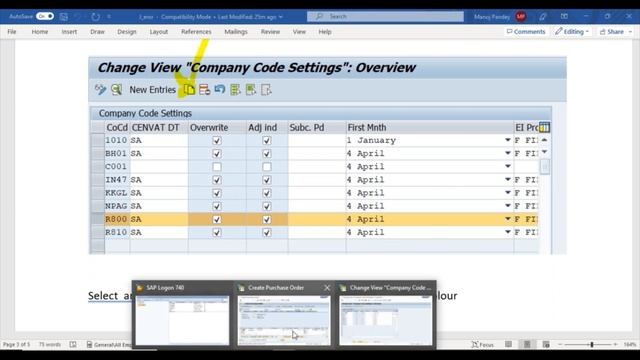This screenshot has height=360, width=640.
Task: Select the row selector for R800
Action: (x=98, y=219)
